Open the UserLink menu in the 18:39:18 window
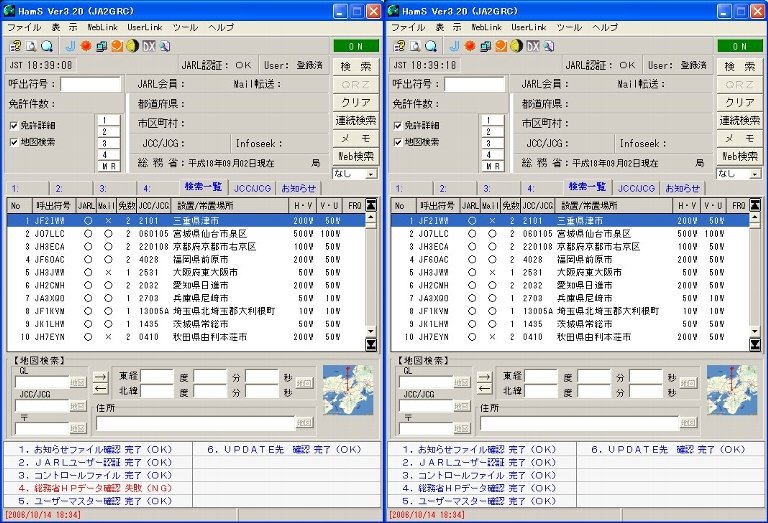 (528, 27)
